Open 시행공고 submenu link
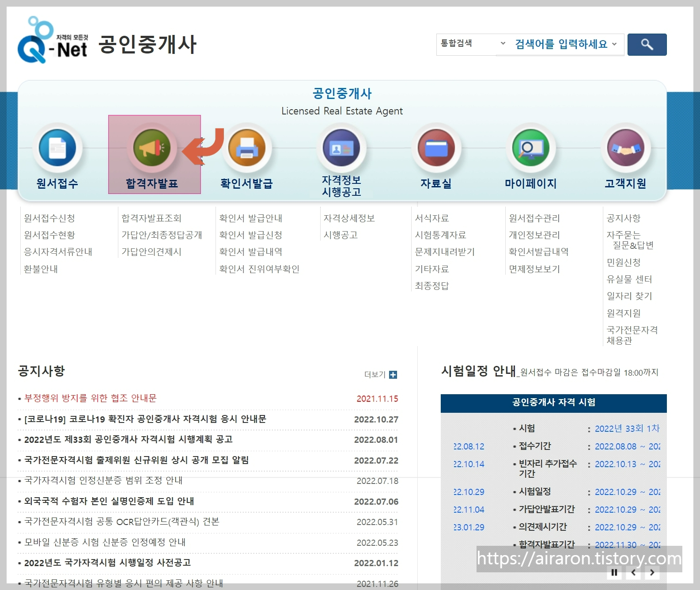700x590 pixels. pyautogui.click(x=341, y=235)
